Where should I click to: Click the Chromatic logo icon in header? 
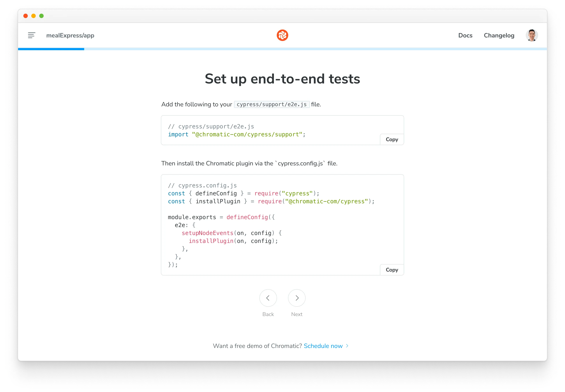click(x=282, y=35)
